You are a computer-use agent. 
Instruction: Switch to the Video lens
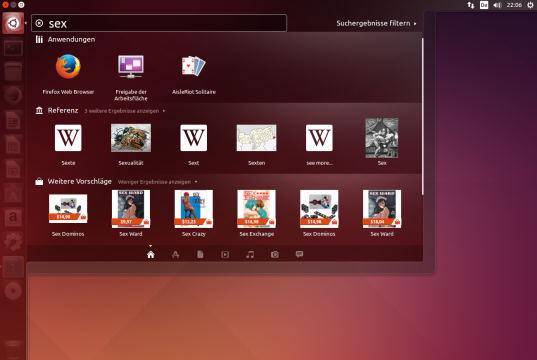225,255
